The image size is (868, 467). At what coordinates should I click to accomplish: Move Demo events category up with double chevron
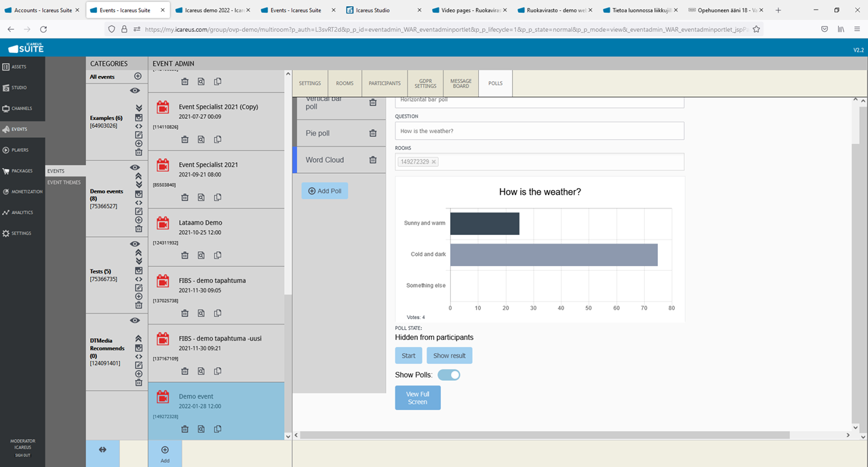click(138, 176)
